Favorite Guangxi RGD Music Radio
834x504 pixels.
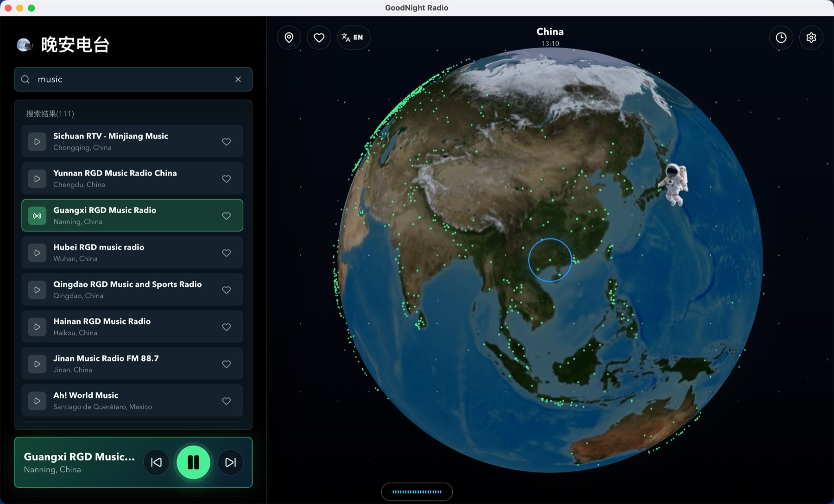[227, 216]
